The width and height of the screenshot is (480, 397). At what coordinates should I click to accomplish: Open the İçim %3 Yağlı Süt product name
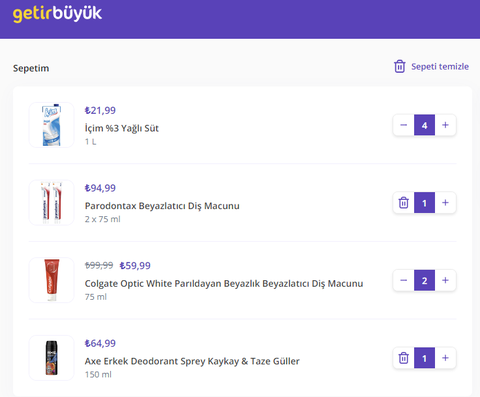coord(122,128)
